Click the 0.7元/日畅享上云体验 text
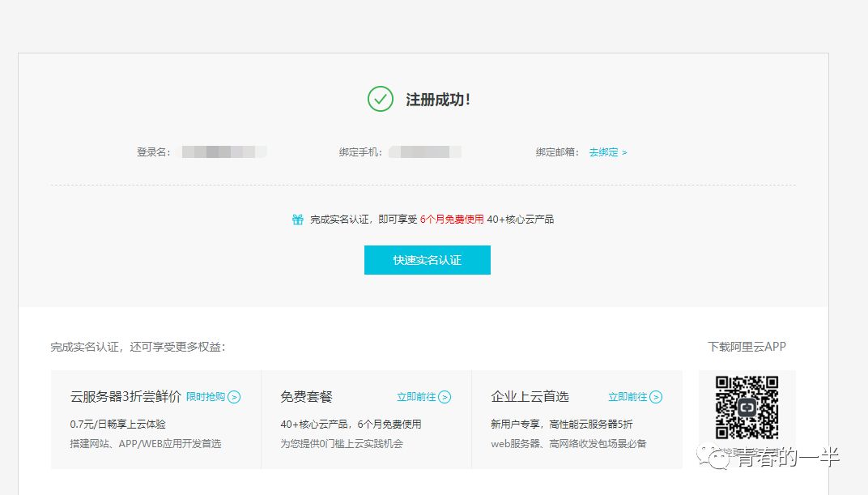Viewport: 868px width, 495px height. [118, 425]
